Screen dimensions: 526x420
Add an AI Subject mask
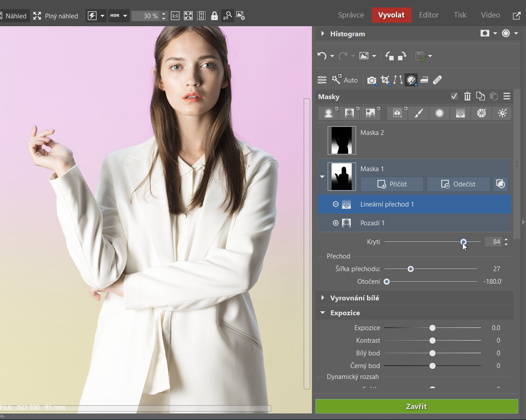pyautogui.click(x=328, y=114)
